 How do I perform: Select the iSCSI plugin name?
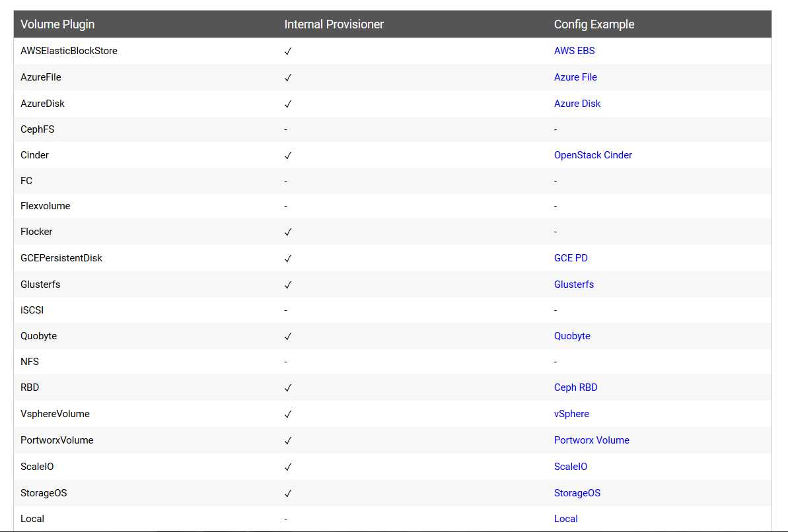32,310
